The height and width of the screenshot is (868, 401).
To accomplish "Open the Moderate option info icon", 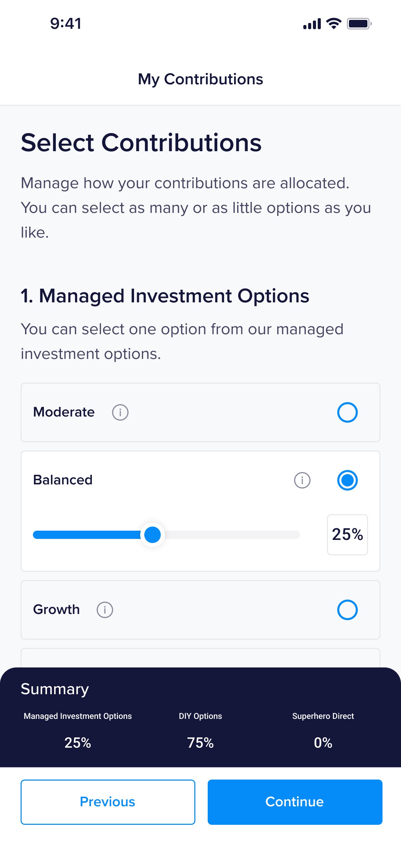I will pyautogui.click(x=120, y=412).
